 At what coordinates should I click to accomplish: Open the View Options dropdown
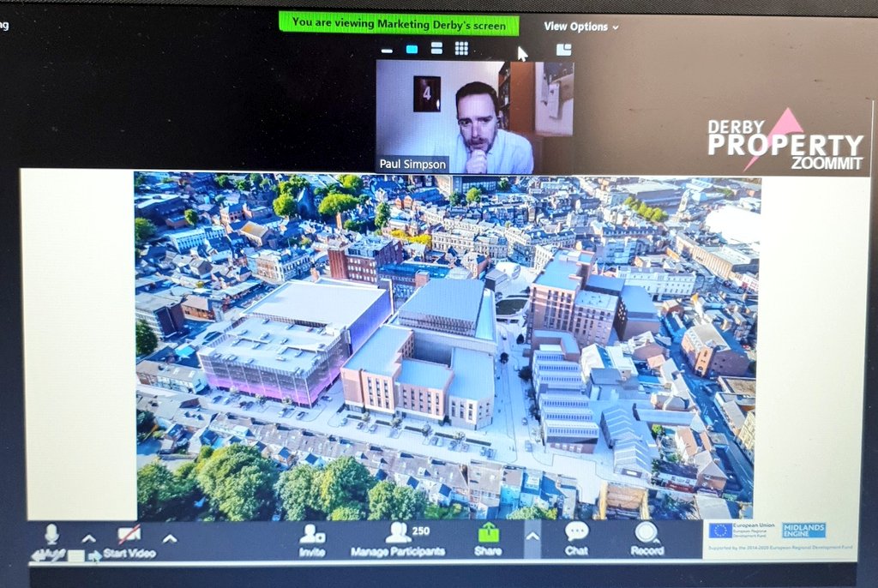[x=581, y=27]
